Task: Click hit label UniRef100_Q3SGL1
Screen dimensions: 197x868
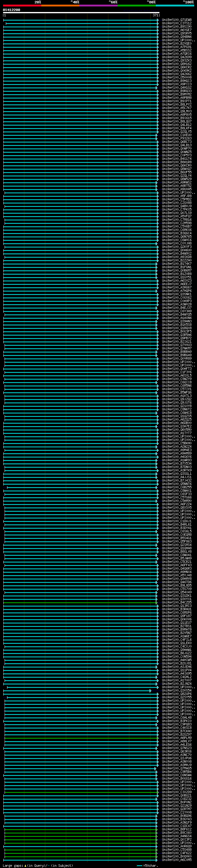Action: click(x=176, y=474)
